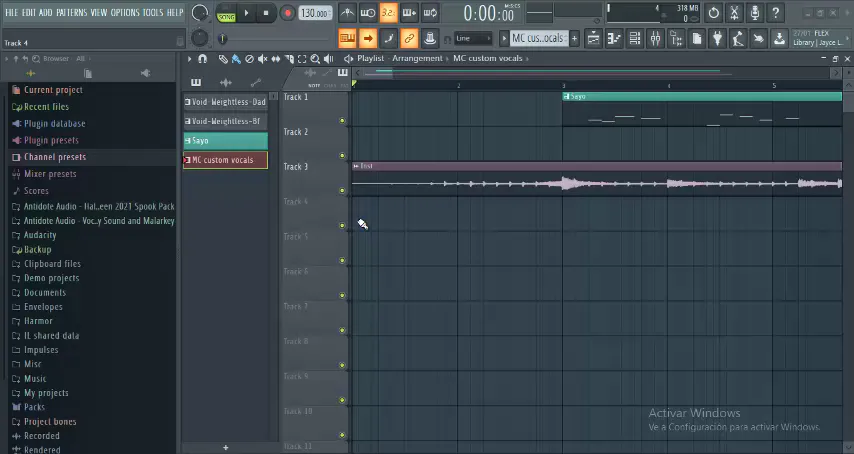Open the Mixer view button
Screen dimensions: 854x454
click(x=655, y=38)
